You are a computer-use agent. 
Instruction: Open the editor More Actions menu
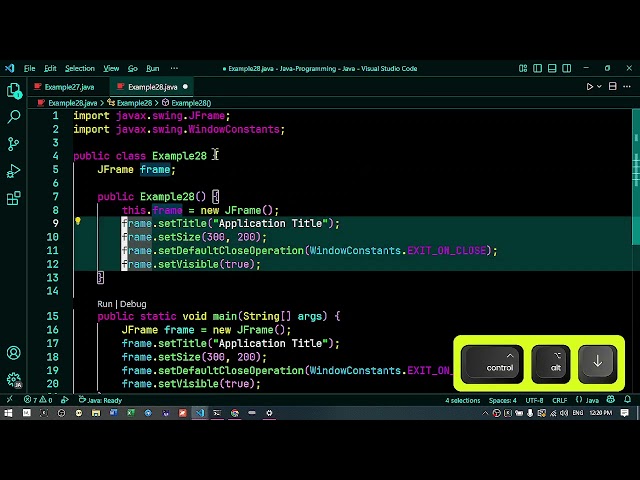[627, 86]
